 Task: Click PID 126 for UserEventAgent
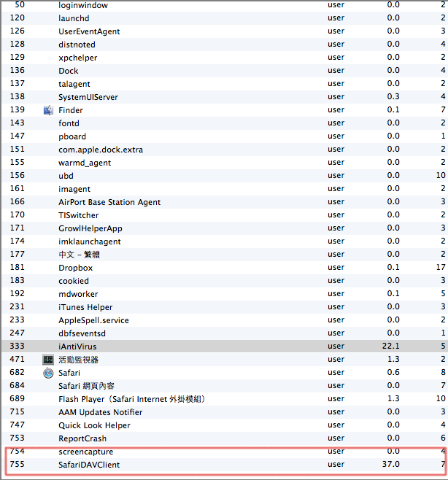click(x=18, y=31)
